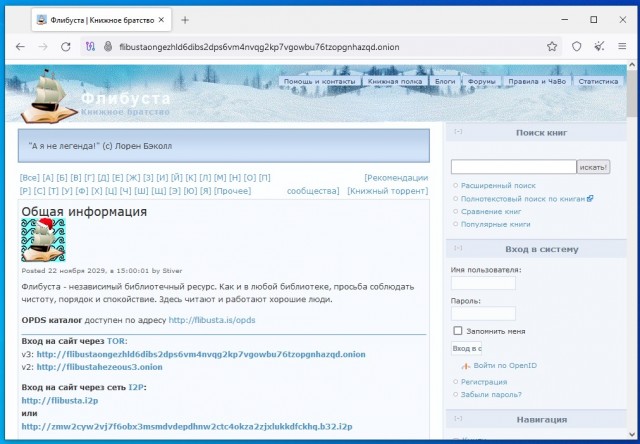Click the I2P link in the heading
The height and width of the screenshot is (444, 640).
click(136, 387)
